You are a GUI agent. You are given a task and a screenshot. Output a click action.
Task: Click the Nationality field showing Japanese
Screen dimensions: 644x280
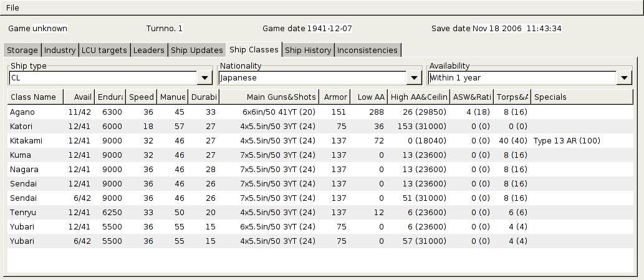312,77
